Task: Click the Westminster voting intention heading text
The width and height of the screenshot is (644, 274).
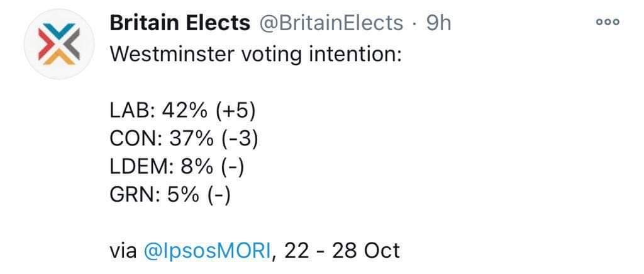Action: (255, 55)
